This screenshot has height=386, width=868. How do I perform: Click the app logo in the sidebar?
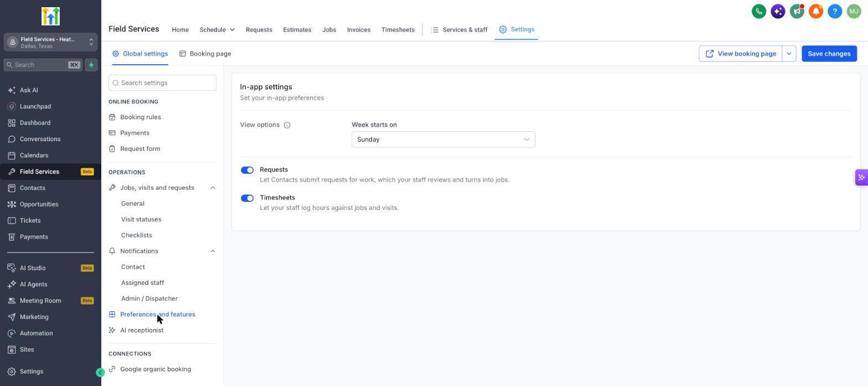point(50,16)
